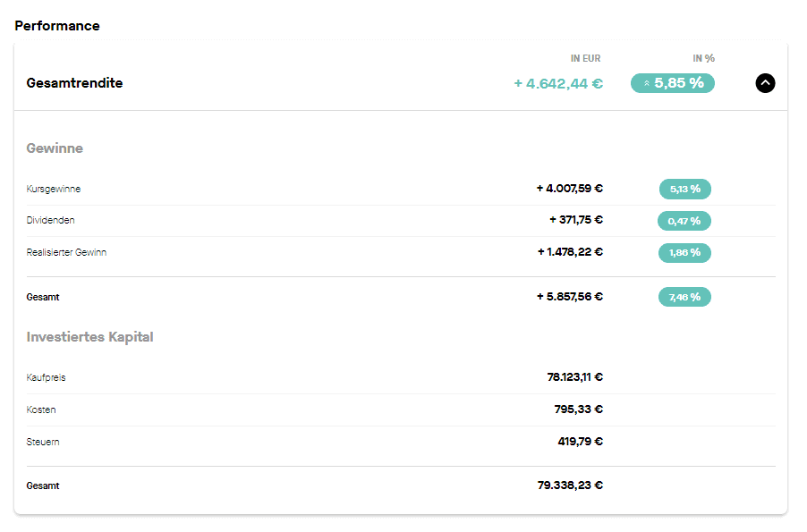807x532 pixels.
Task: Click the 1,86 % Realisierter Gewinn badge
Action: point(684,253)
